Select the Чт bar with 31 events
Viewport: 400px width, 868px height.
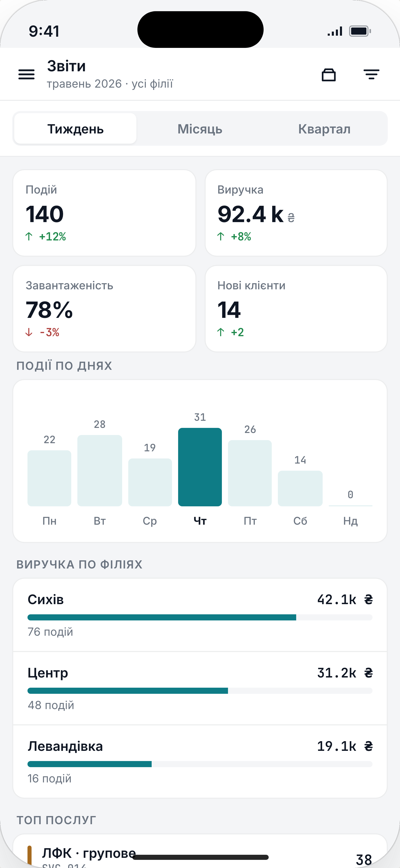point(200,467)
